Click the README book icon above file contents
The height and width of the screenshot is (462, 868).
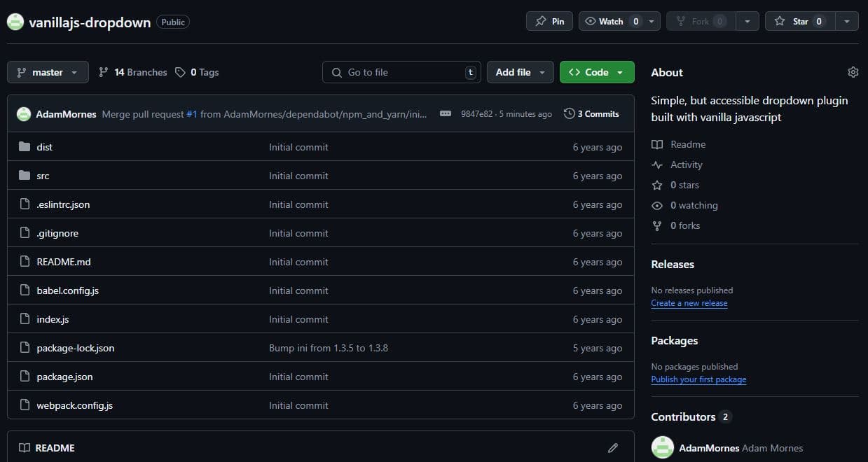[x=25, y=448]
